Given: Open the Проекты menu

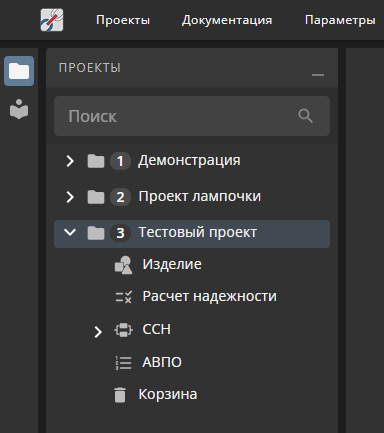Looking at the screenshot, I should point(123,20).
